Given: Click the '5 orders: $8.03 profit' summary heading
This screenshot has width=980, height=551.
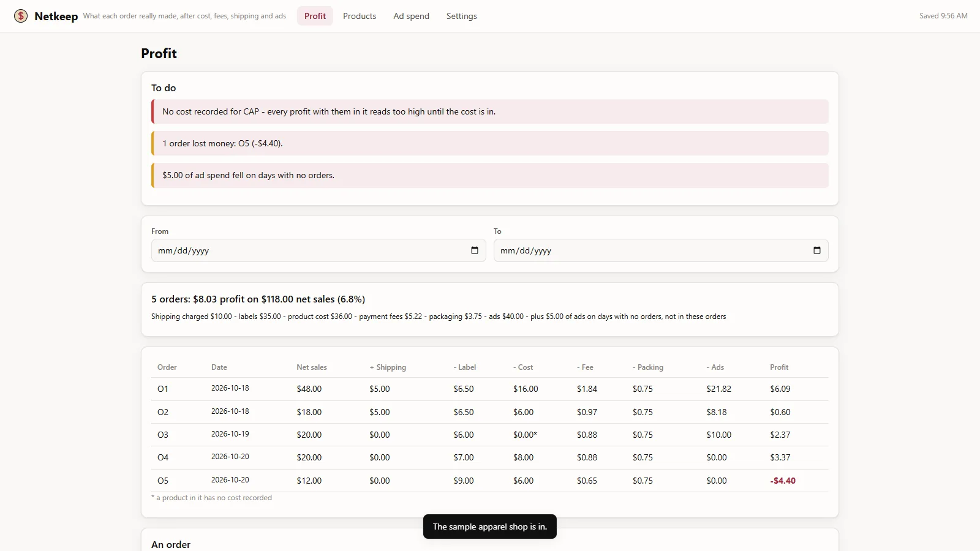Looking at the screenshot, I should (258, 299).
